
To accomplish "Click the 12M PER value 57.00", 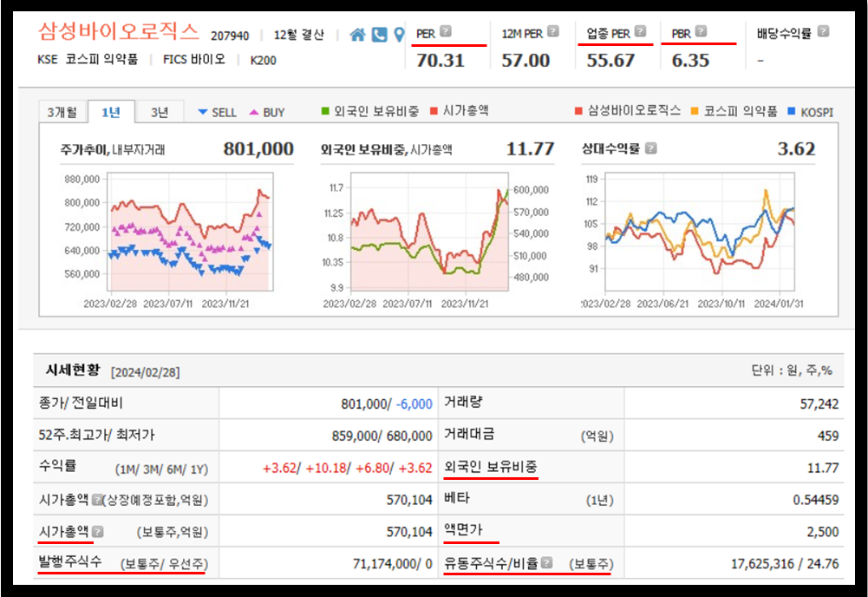I will click(525, 60).
